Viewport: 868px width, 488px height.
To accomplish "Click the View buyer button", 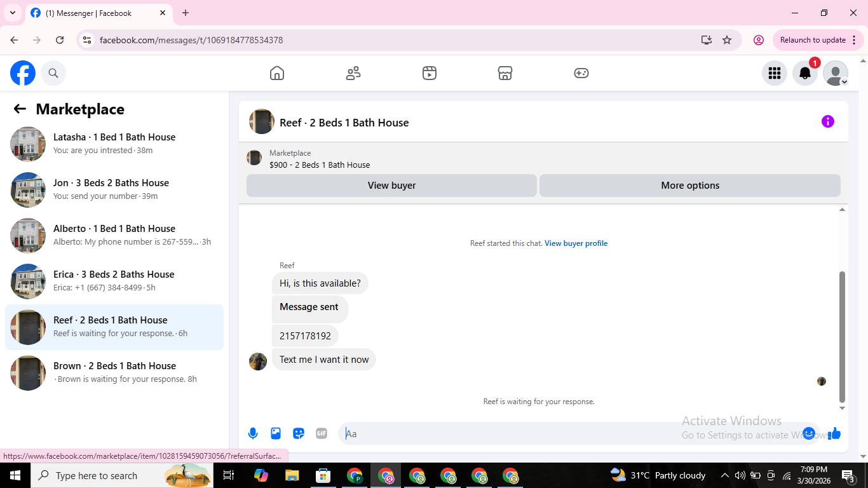I will click(391, 186).
